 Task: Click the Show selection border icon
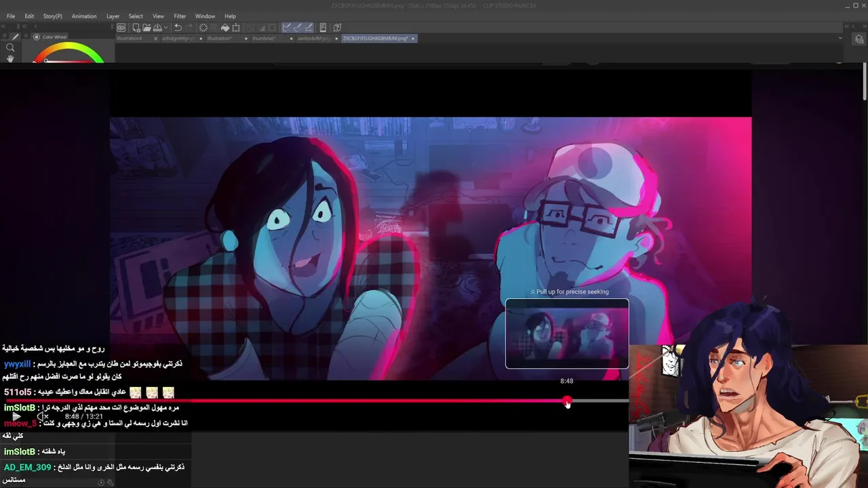click(271, 28)
